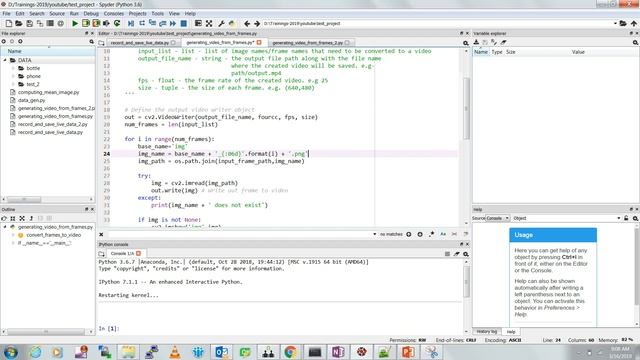Screen dimensions: 640x360
Task: Select the bottle folder
Action: click(33, 68)
